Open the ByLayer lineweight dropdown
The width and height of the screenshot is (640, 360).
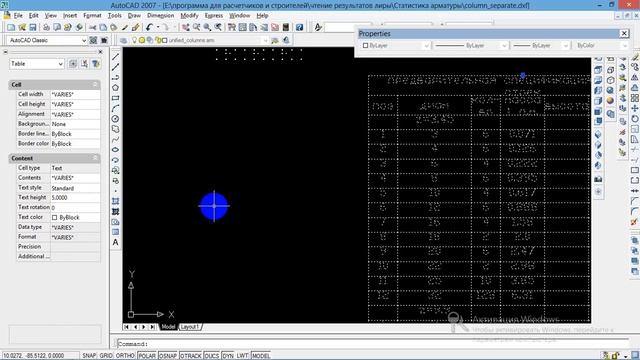(565, 46)
